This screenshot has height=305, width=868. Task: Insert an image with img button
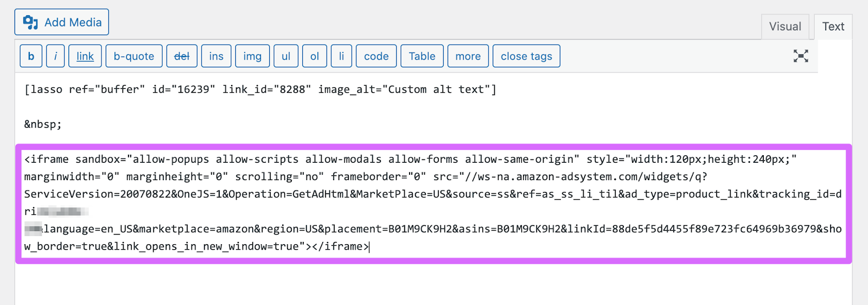(252, 56)
